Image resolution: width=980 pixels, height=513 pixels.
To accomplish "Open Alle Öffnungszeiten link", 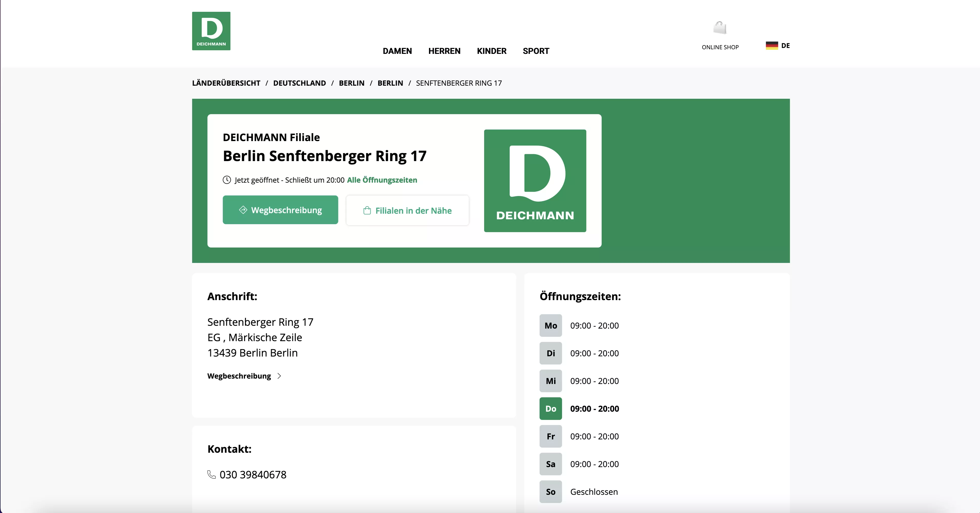I will point(382,180).
